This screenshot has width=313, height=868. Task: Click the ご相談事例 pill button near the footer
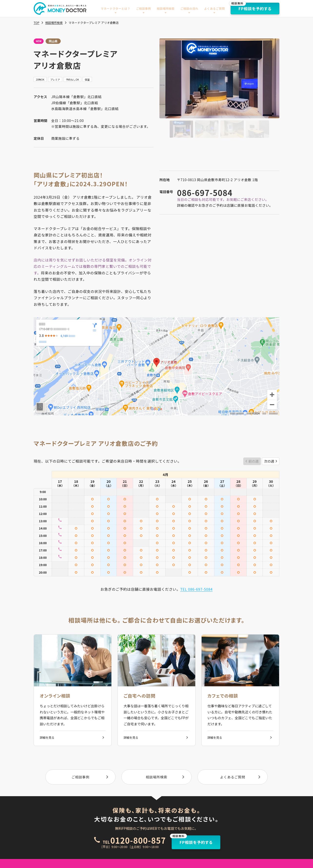[x=80, y=777]
